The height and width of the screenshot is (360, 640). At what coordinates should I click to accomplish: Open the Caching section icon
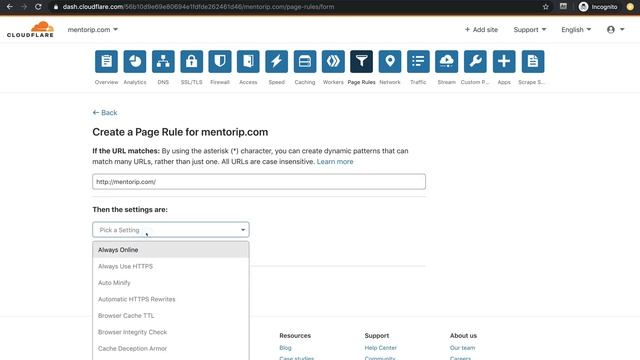305,62
